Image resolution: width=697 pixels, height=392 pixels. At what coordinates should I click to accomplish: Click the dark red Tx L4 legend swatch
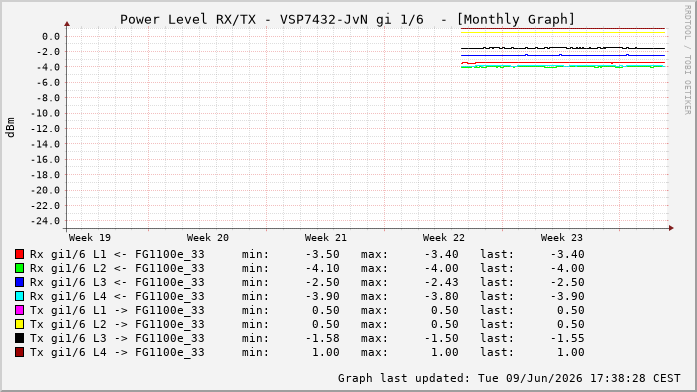coord(19,352)
